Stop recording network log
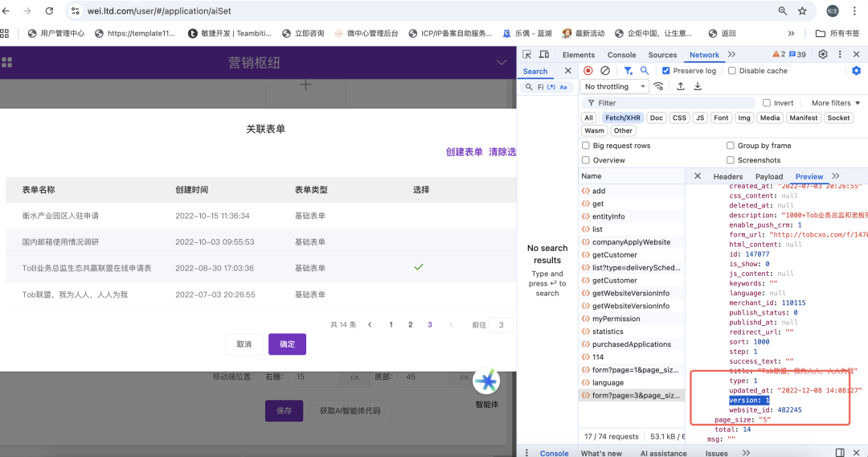This screenshot has width=868, height=457. point(588,71)
